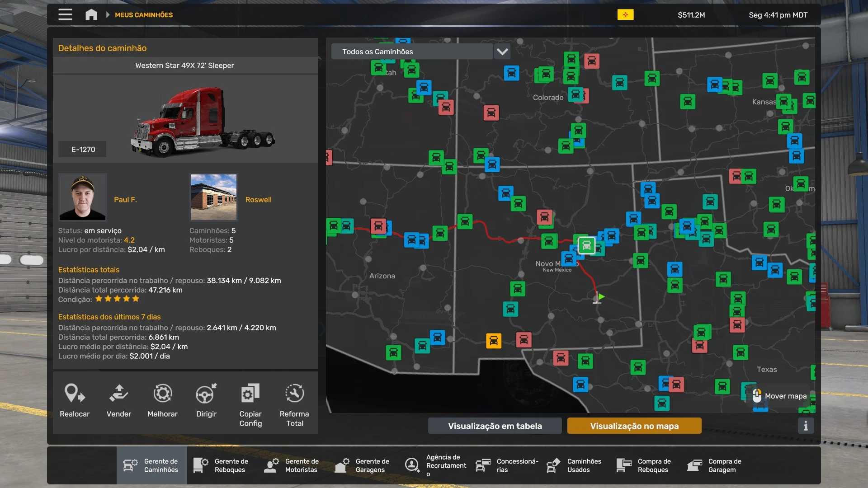
Task: Expand the Todos os Caminhões dropdown arrow
Action: [502, 52]
